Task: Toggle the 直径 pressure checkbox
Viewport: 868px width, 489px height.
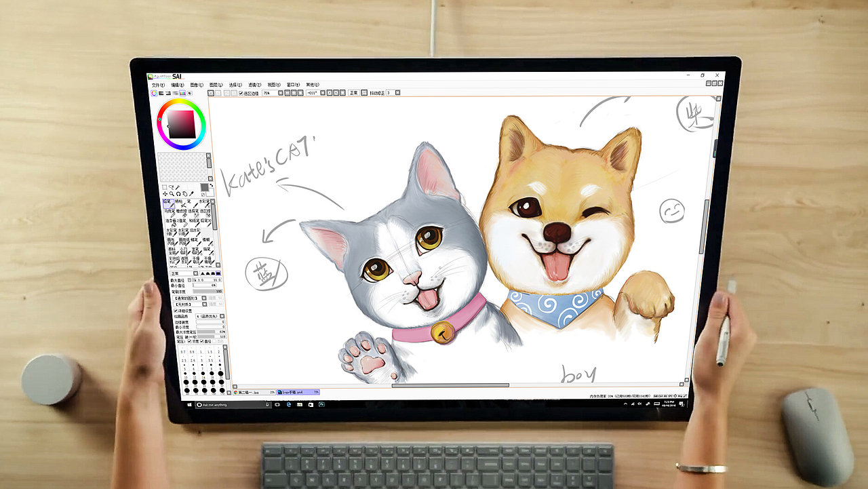Action: [x=202, y=341]
